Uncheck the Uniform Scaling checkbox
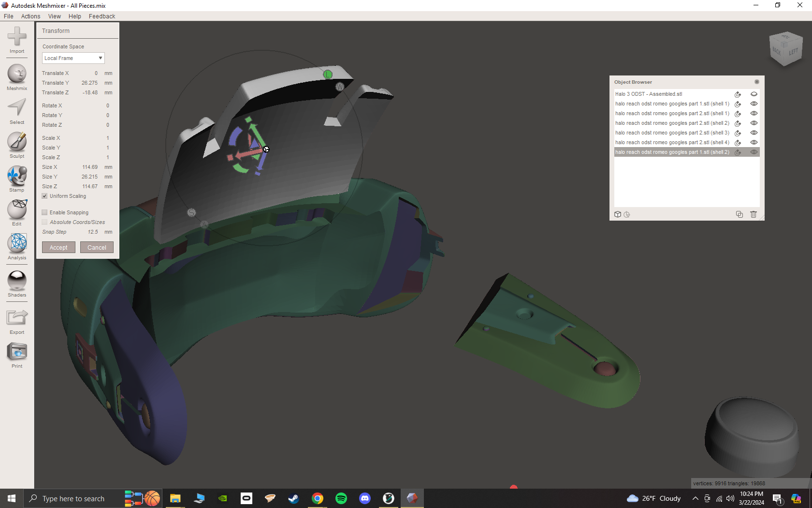Viewport: 812px width, 508px height. click(44, 196)
